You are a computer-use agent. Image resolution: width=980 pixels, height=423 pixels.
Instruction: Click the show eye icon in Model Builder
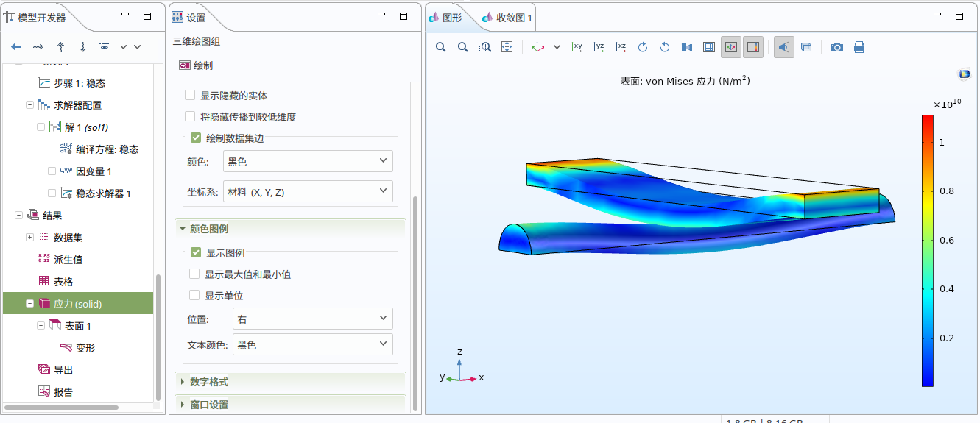tap(105, 46)
